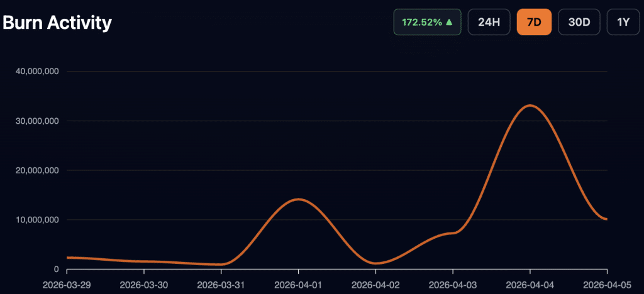Pick the 2026-04-01 x-axis label

(x=298, y=284)
